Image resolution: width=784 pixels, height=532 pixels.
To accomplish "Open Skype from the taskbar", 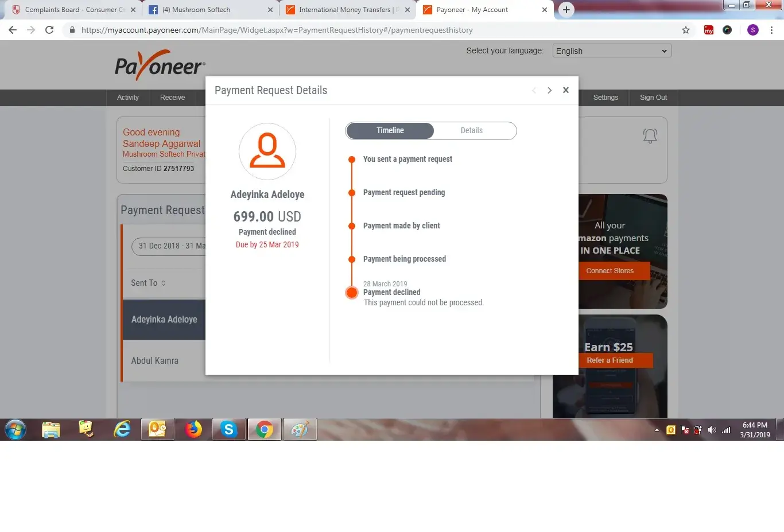I will tap(229, 429).
